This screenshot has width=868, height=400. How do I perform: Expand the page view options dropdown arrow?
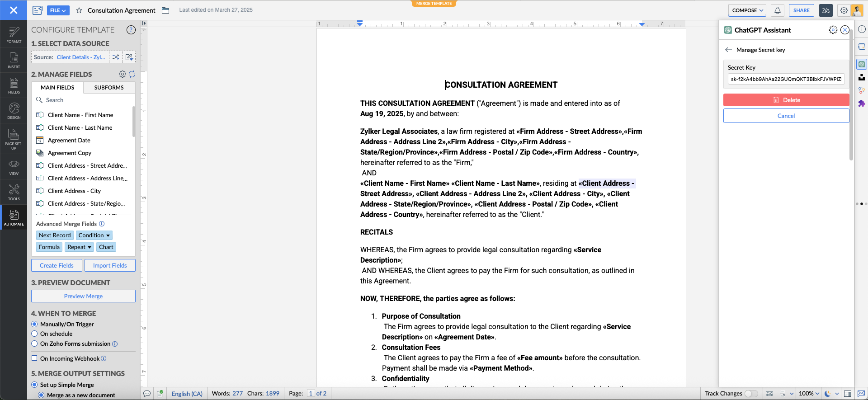pos(792,394)
